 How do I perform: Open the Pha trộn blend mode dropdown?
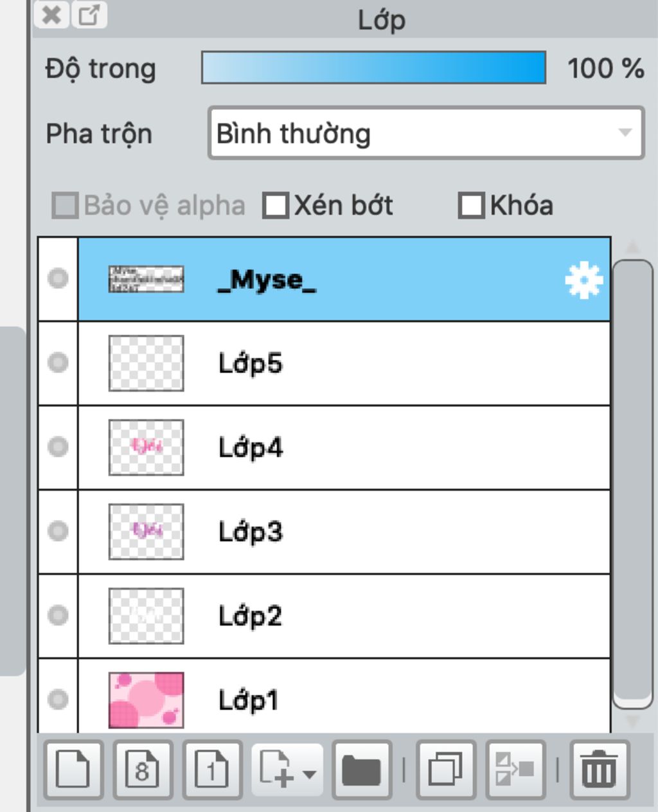coord(426,134)
